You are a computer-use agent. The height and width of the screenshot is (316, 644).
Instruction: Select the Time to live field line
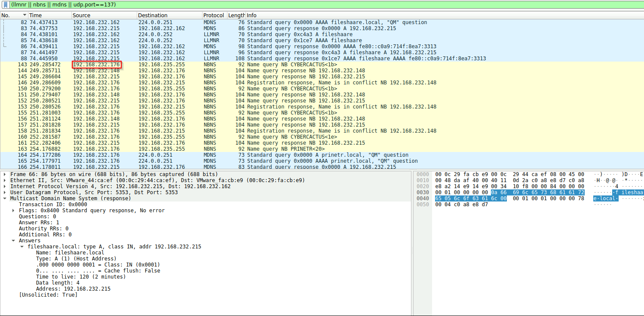tap(81, 277)
